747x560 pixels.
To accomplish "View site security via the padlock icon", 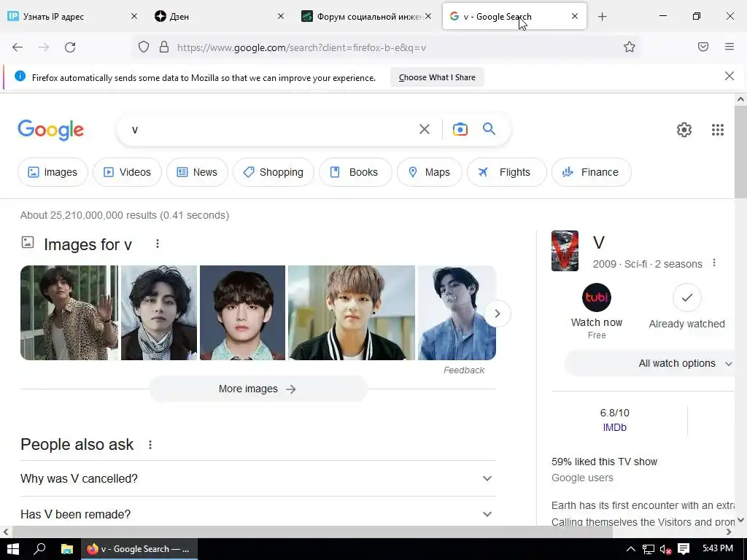I will pyautogui.click(x=164, y=47).
